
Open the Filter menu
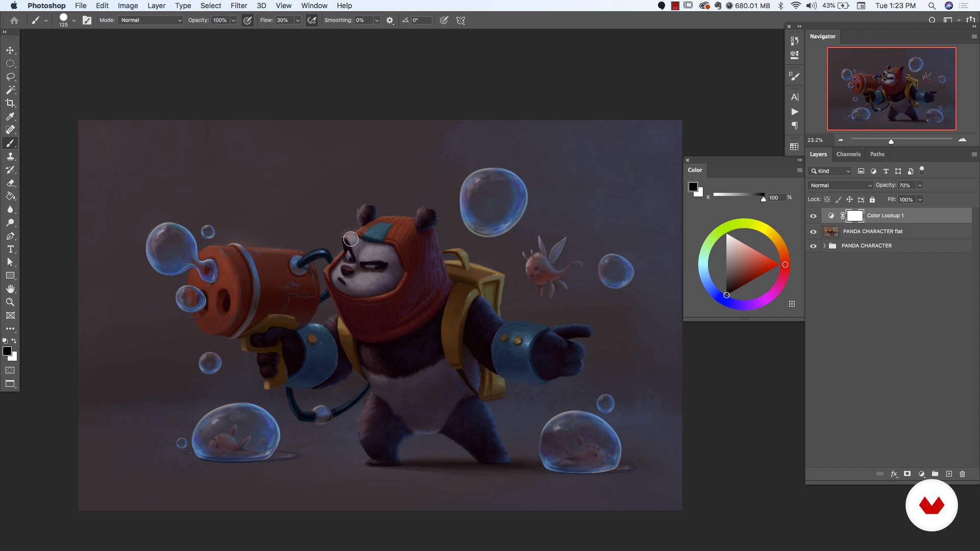[238, 6]
